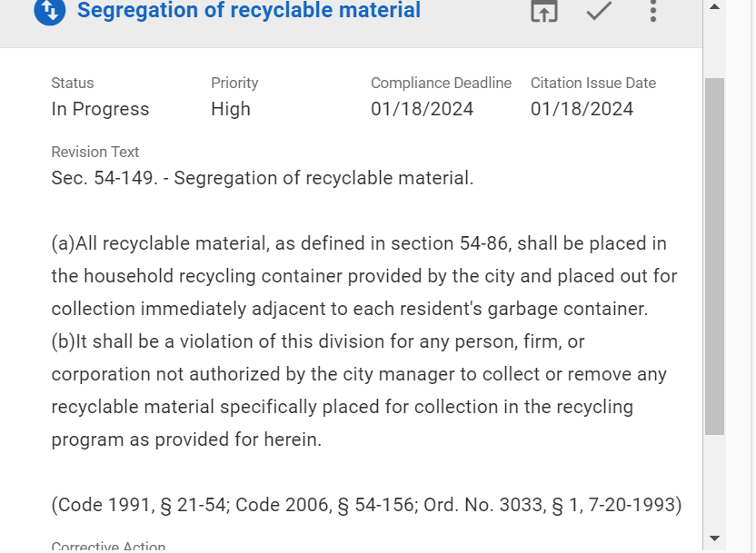Image resolution: width=756 pixels, height=553 pixels.
Task: Click the Citation Issue Date value
Action: tap(582, 109)
